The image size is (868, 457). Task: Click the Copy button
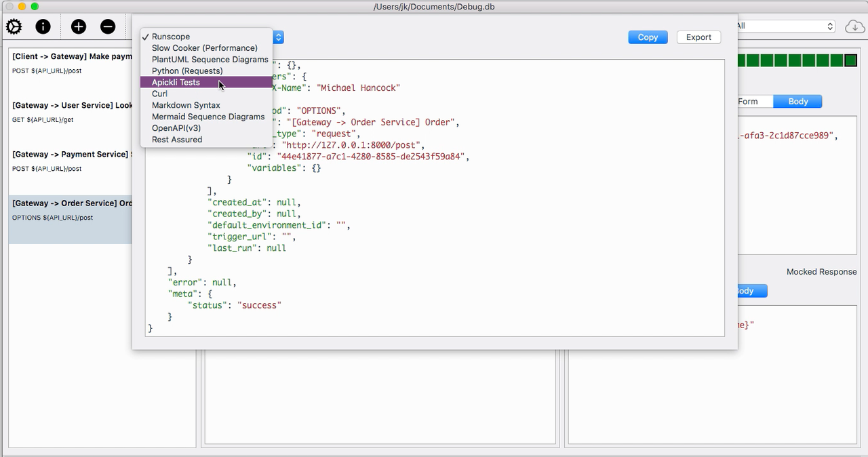coord(648,37)
